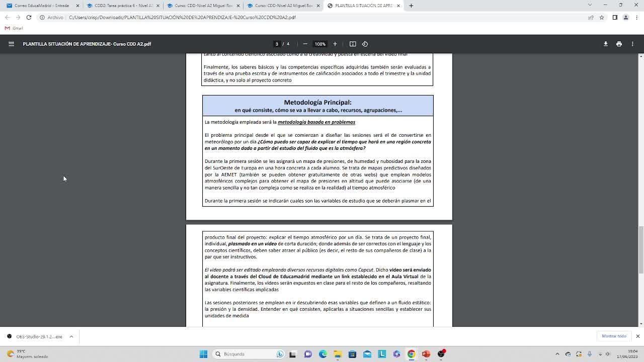Expand options for OBS-Studio download

pos(71,336)
